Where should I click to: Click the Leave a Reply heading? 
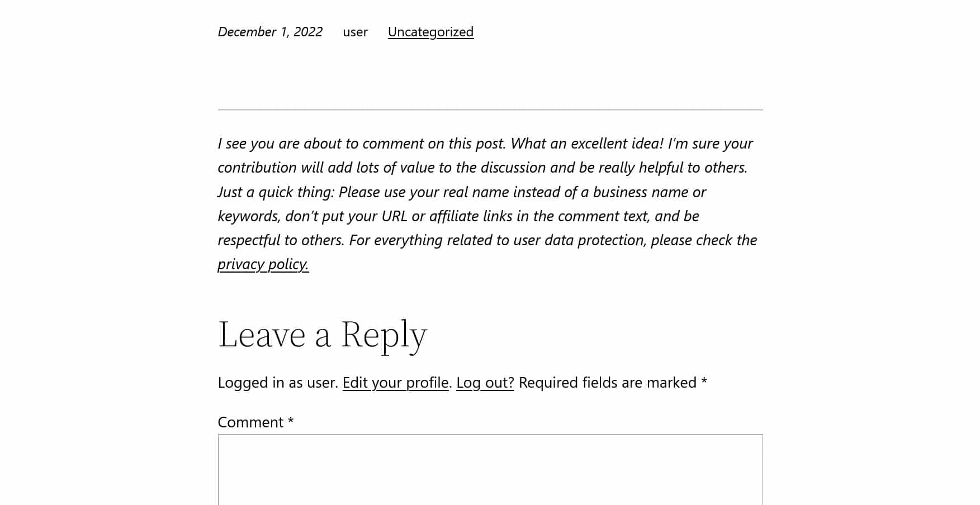pyautogui.click(x=322, y=335)
